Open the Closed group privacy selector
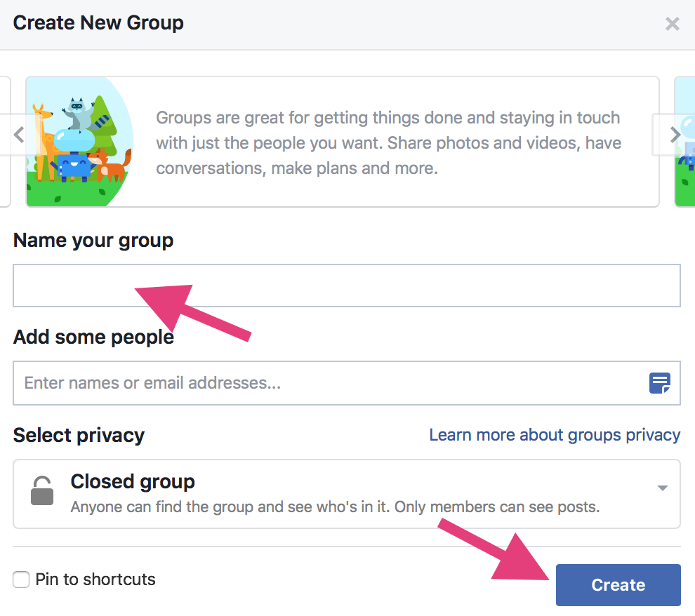 click(x=347, y=494)
